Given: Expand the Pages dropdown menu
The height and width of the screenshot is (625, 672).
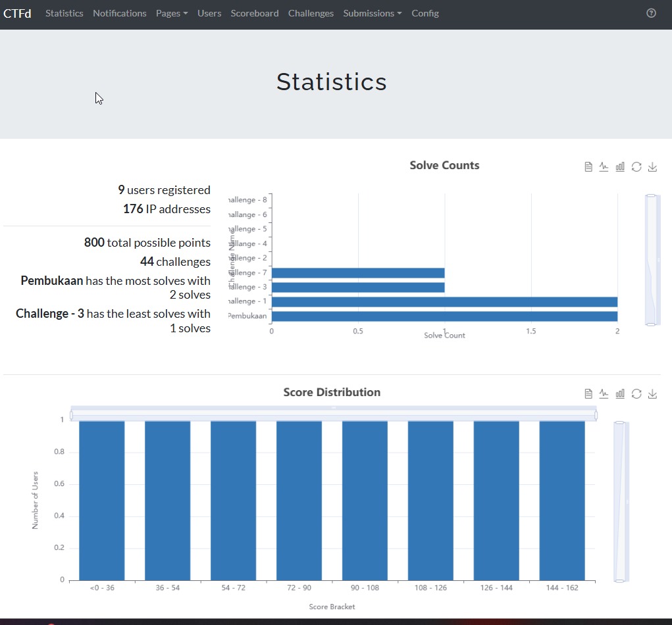Looking at the screenshot, I should (172, 13).
